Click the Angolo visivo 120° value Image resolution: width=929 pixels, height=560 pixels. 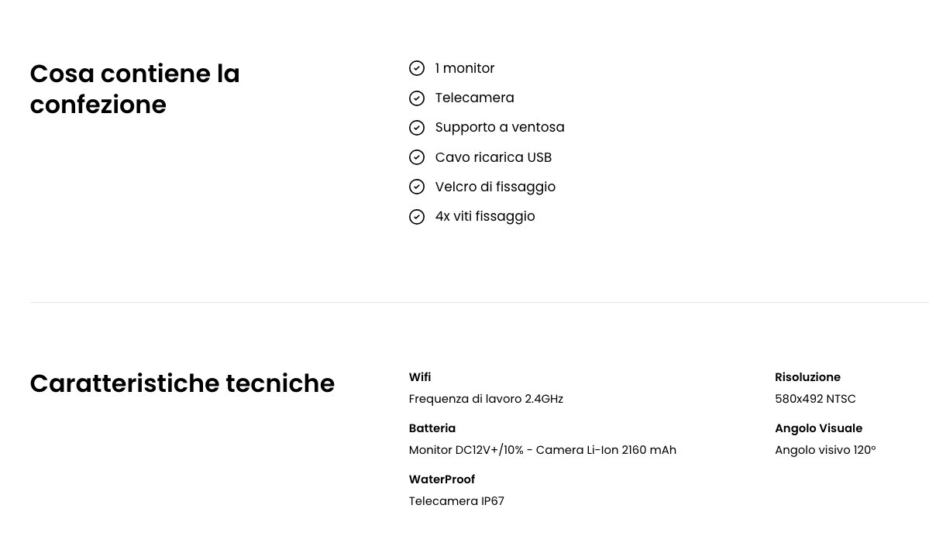point(825,450)
